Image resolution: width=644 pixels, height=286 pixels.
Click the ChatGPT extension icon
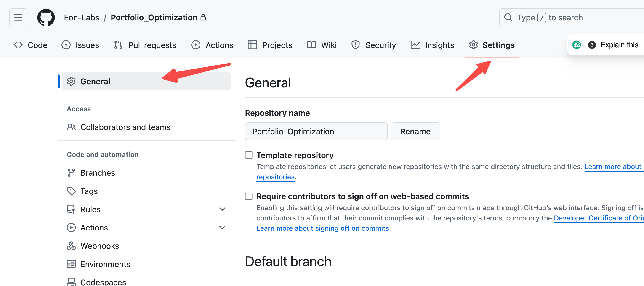pos(577,45)
